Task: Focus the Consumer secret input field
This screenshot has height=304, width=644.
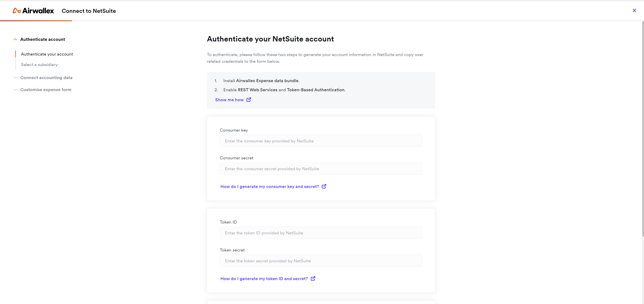Action: tap(321, 169)
